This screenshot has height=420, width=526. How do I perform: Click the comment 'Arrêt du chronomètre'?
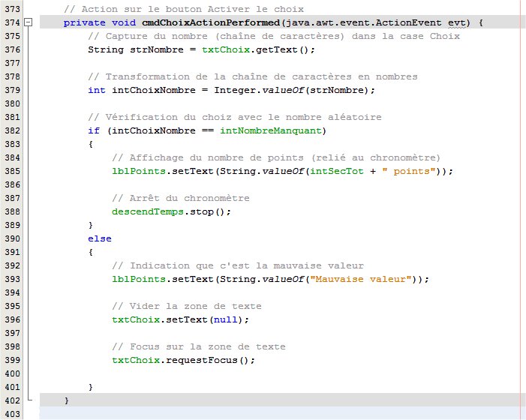click(181, 198)
